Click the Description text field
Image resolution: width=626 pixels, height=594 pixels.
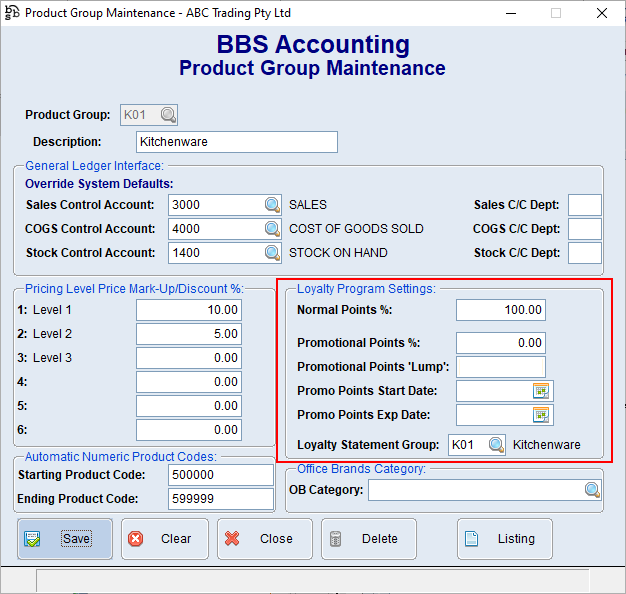237,142
